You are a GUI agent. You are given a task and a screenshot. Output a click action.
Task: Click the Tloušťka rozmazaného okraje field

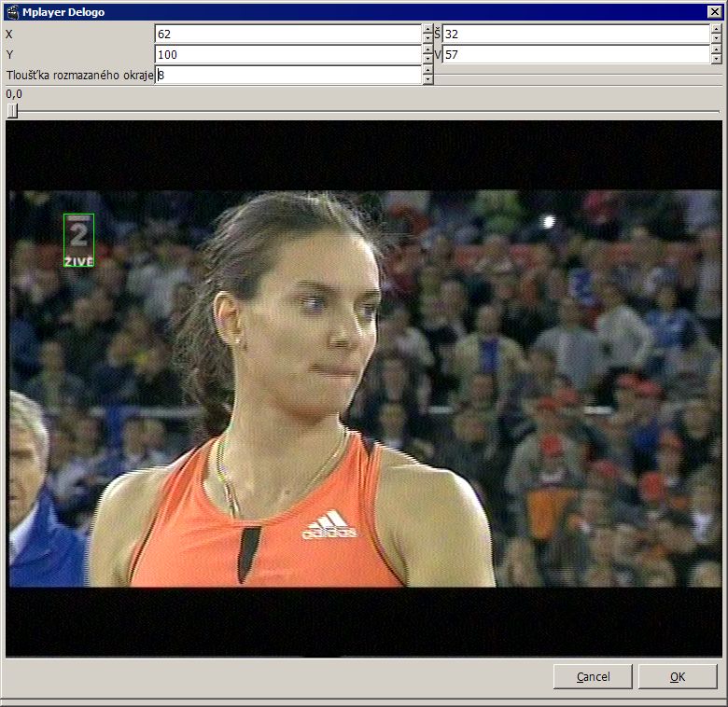287,75
